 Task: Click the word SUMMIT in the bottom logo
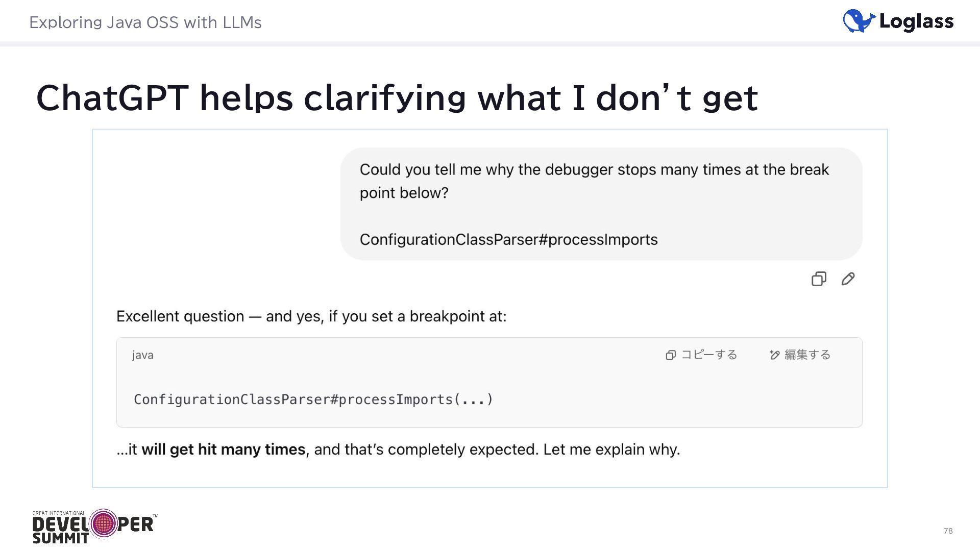coord(60,538)
